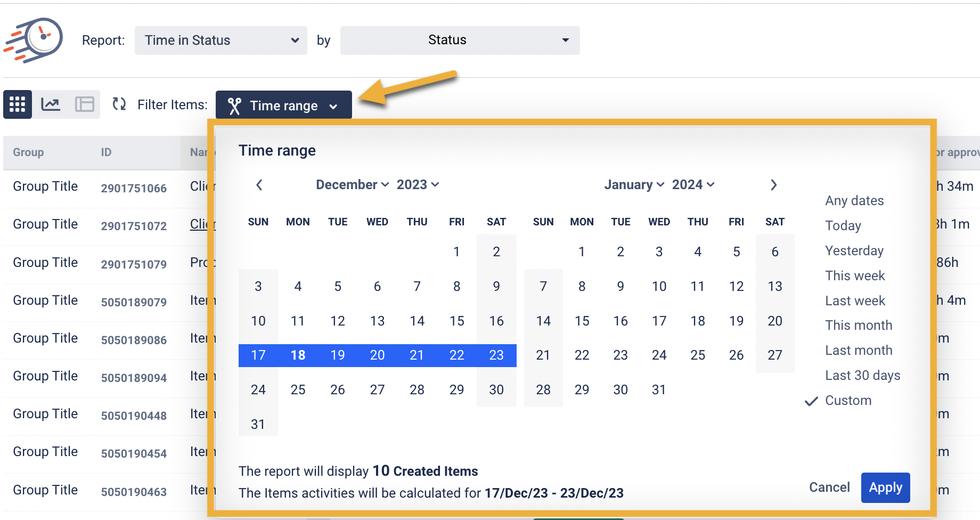Open the Time in Status report dropdown
The image size is (980, 520).
pos(220,40)
